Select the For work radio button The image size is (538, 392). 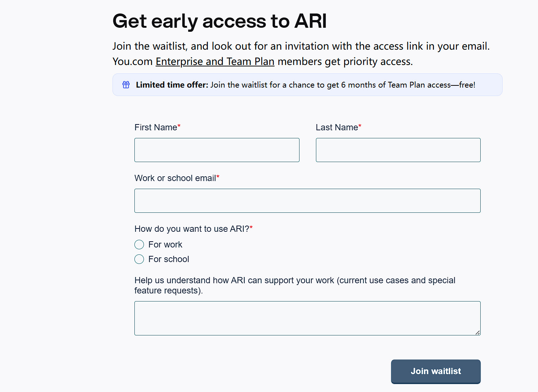tap(139, 245)
